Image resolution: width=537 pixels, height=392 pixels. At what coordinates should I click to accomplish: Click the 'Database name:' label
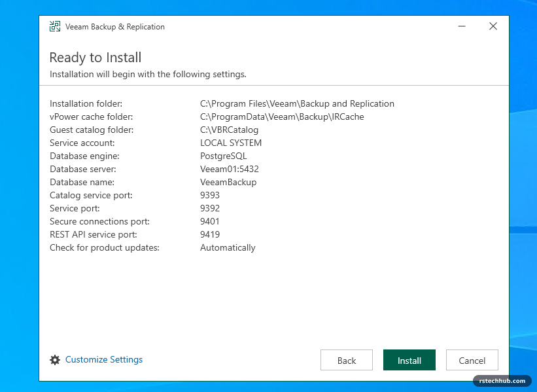coord(82,182)
